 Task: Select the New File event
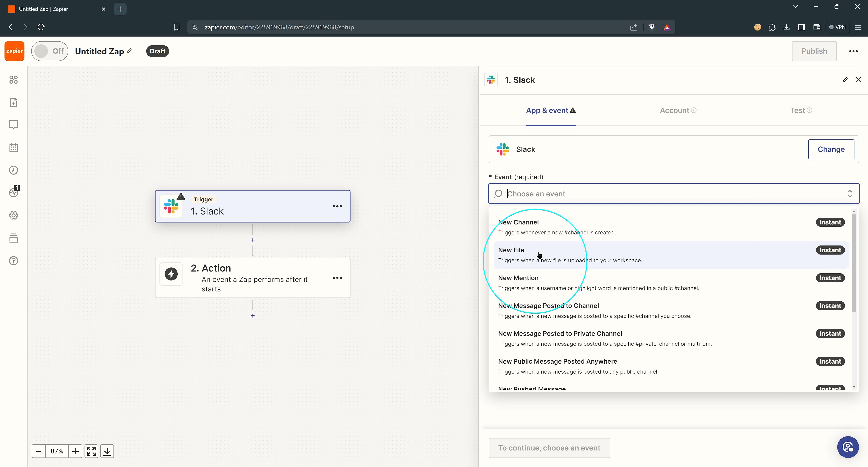(671, 255)
